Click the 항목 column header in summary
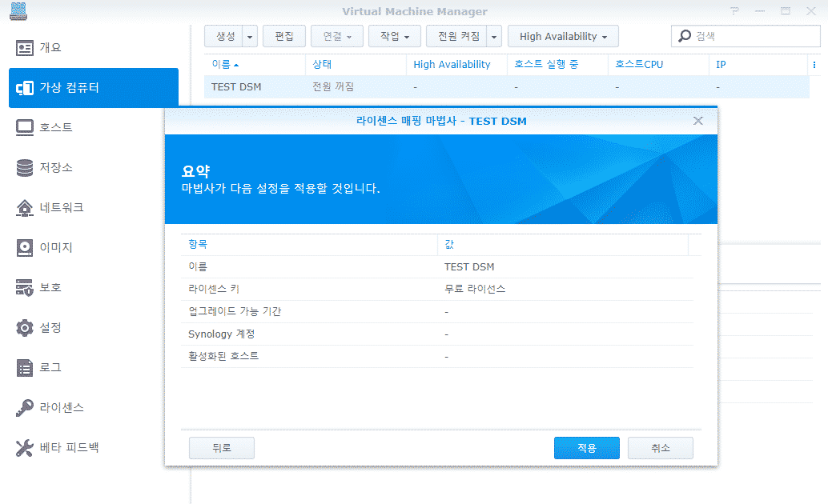828x504 pixels. tap(309, 244)
